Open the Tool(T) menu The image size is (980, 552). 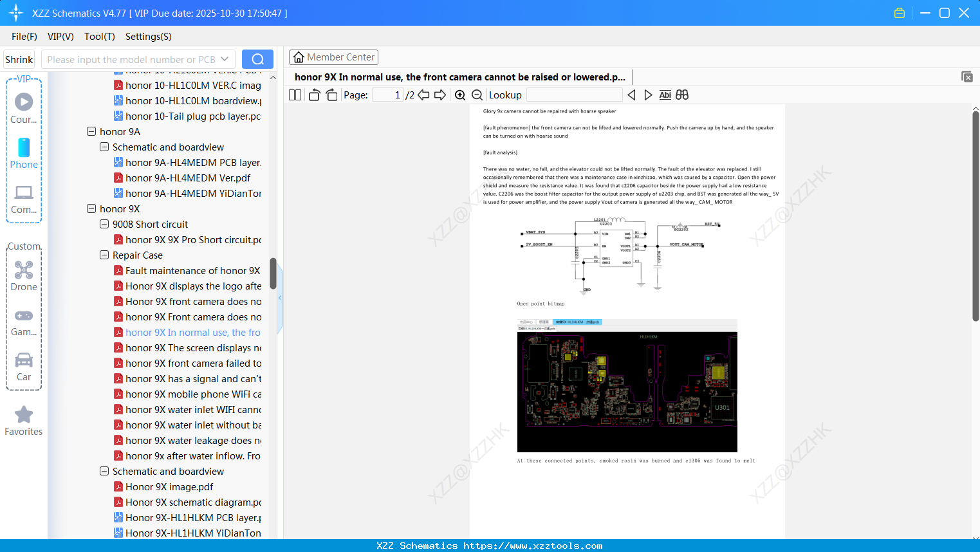click(x=100, y=36)
